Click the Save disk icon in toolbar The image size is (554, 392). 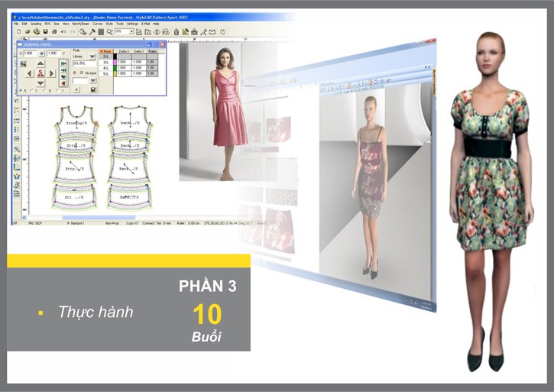click(45, 32)
